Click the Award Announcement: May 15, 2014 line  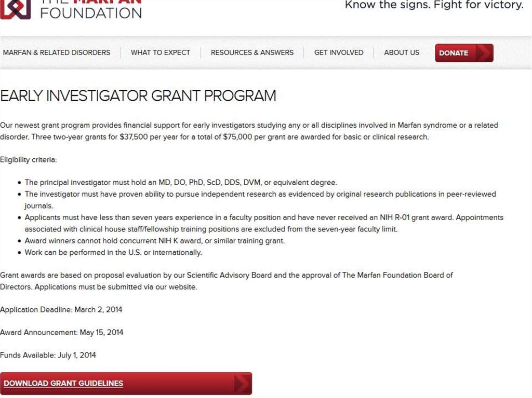point(62,333)
